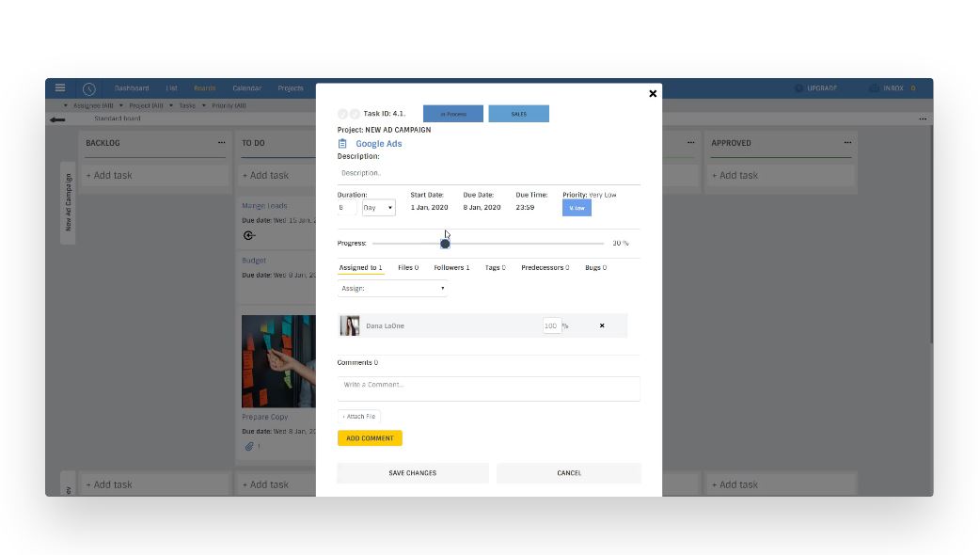Switch to Boards view
The height and width of the screenshot is (555, 980).
tap(204, 88)
